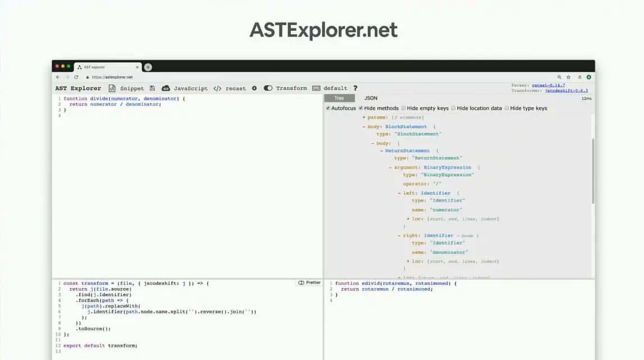Collapse the argument BinaryExpression node
Screen dimensions: 644x360
tap(390, 168)
